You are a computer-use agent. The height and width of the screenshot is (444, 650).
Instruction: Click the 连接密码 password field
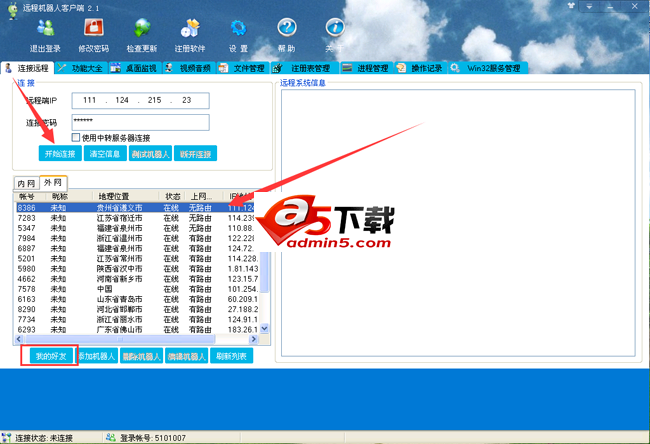139,122
